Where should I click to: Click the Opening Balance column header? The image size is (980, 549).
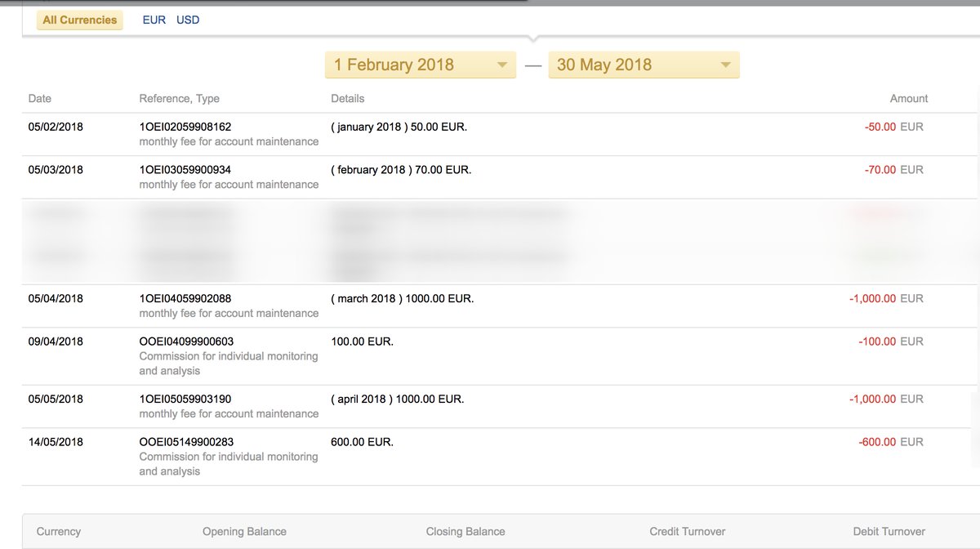[244, 531]
